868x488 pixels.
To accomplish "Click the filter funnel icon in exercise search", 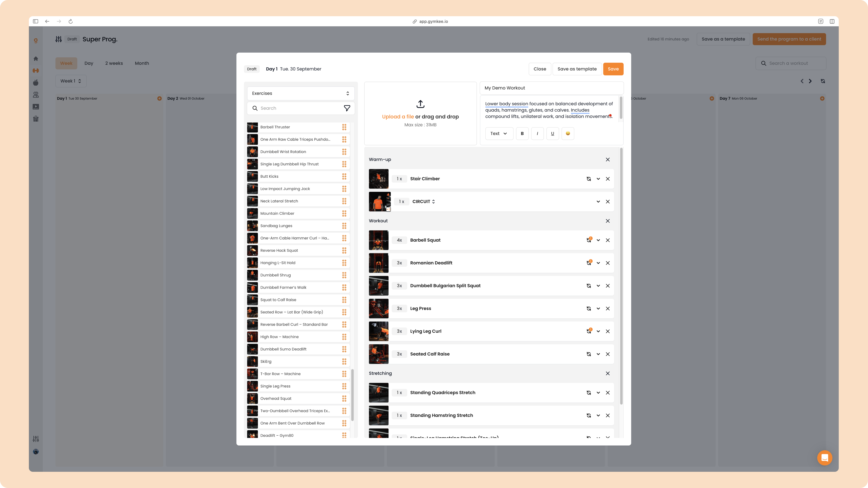I will (x=347, y=108).
